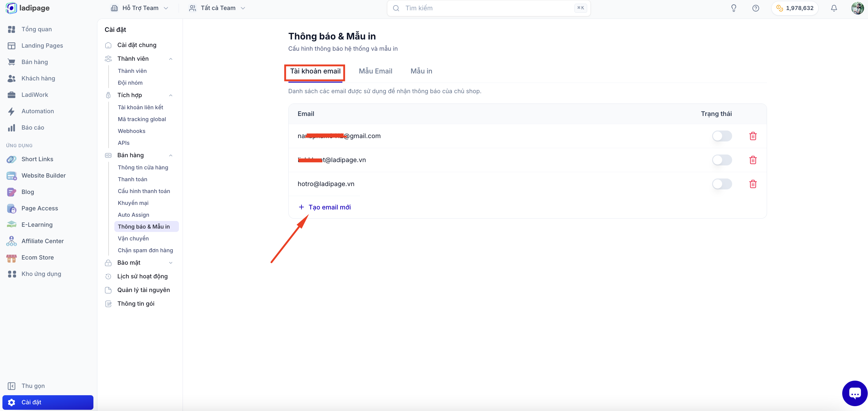Viewport: 868px width, 411px height.
Task: Open Chặn spam đơn hàng
Action: click(145, 250)
